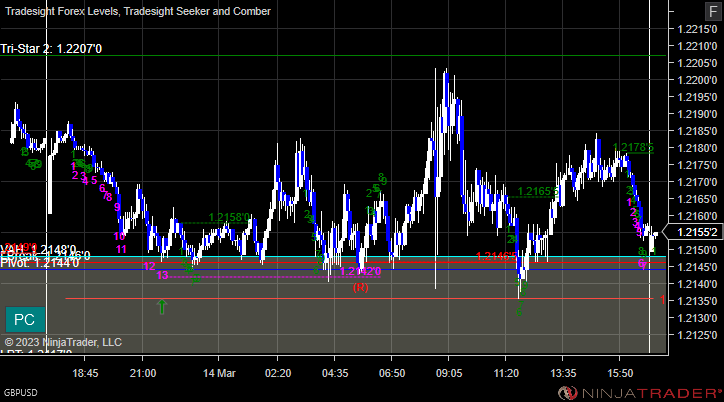The width and height of the screenshot is (724, 402).
Task: Click the 09:05 time axis label
Action: tap(449, 373)
